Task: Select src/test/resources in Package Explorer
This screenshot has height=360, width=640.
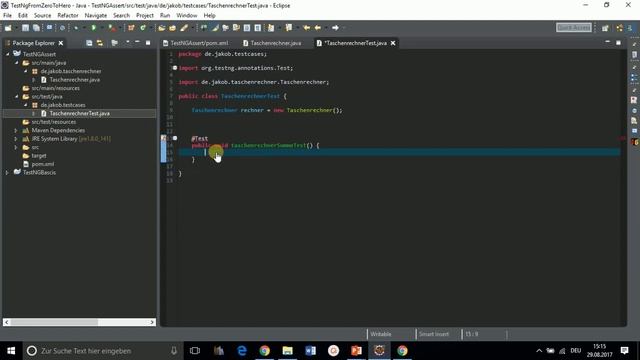Action: (x=53, y=122)
